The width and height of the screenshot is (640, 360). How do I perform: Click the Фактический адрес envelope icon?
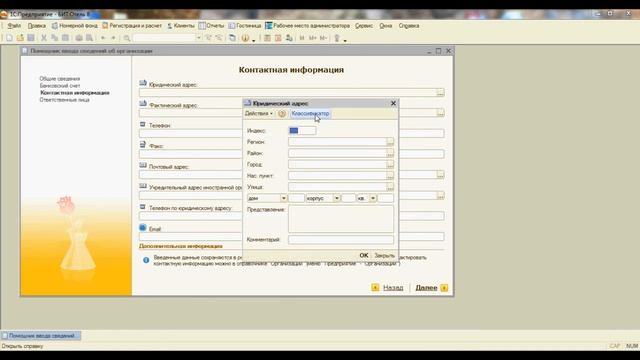tap(143, 104)
